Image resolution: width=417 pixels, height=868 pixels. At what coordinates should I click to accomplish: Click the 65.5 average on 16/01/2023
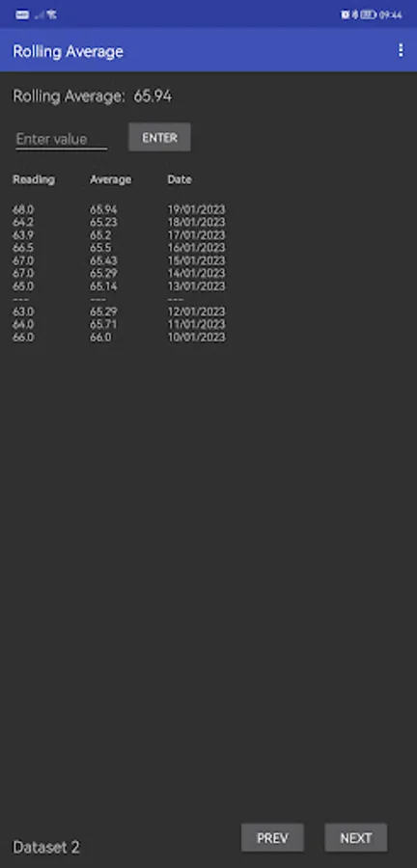point(100,248)
